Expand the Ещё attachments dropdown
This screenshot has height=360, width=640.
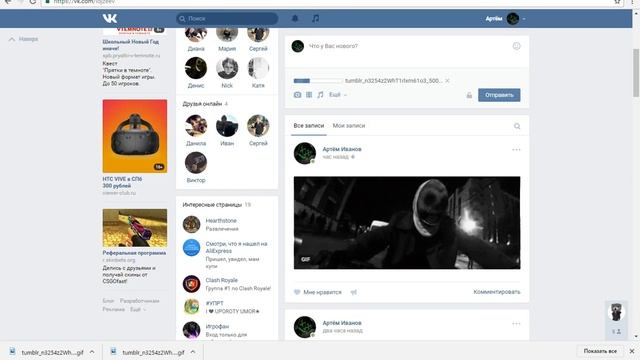click(338, 95)
